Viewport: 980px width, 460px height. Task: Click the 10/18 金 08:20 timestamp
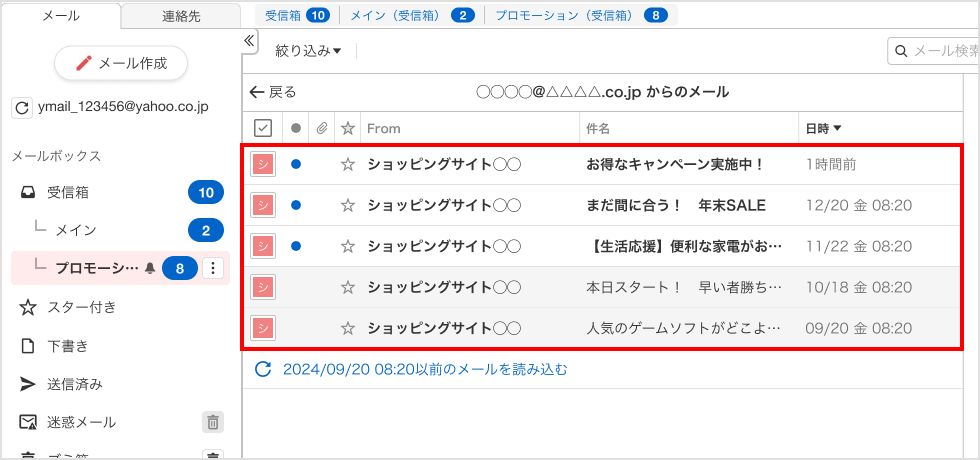tap(859, 288)
